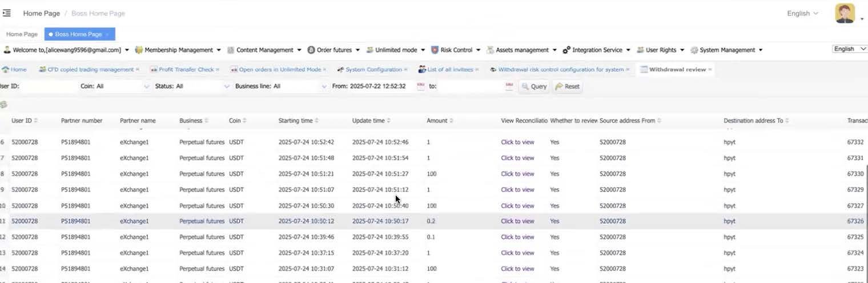Sort the table by the Amount column
Image resolution: width=868 pixels, height=283 pixels.
(451, 121)
